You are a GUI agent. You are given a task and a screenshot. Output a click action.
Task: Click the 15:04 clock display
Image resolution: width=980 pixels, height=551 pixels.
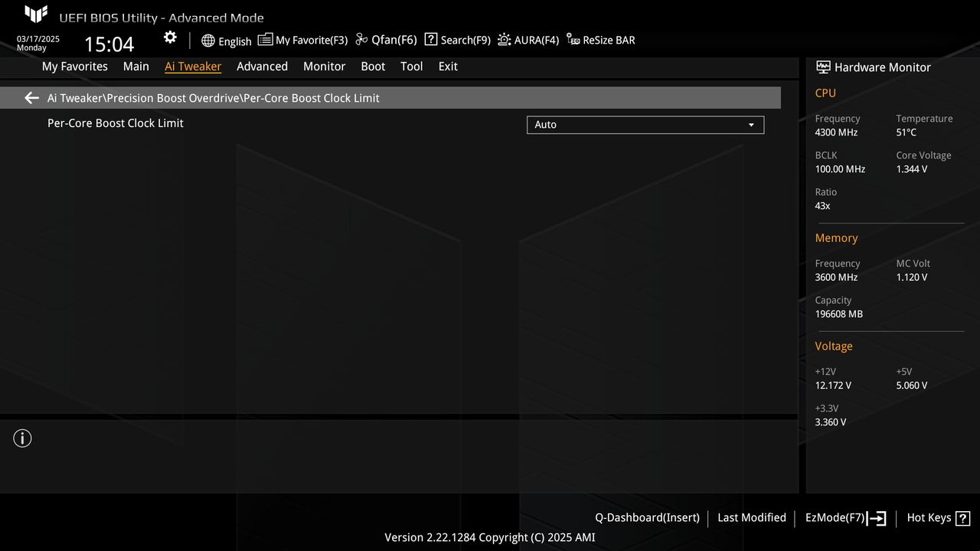pyautogui.click(x=109, y=44)
